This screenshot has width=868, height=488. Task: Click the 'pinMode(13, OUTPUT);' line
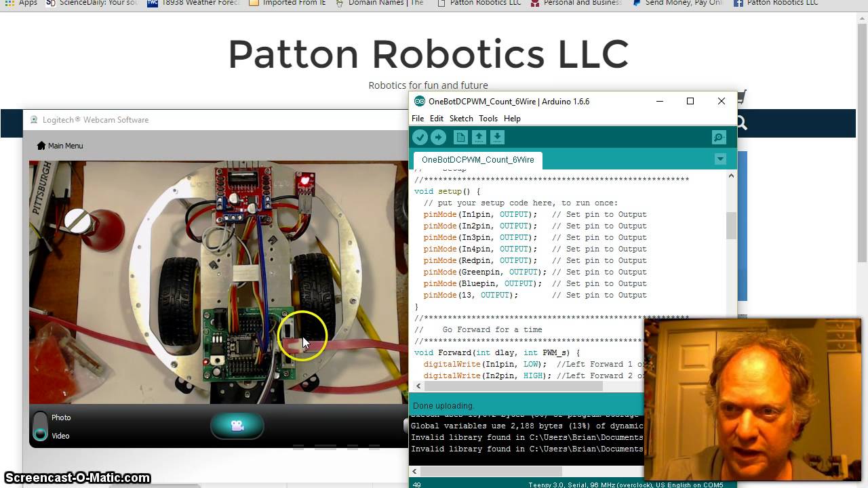(471, 296)
